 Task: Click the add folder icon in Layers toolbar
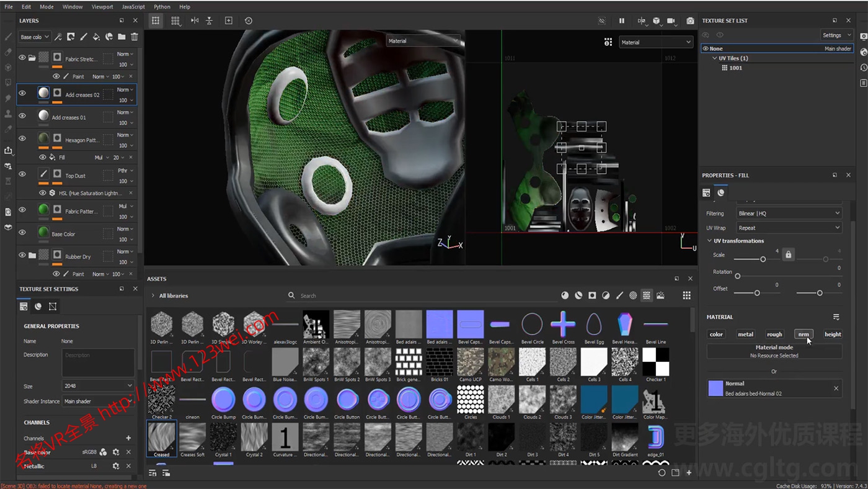(x=120, y=37)
